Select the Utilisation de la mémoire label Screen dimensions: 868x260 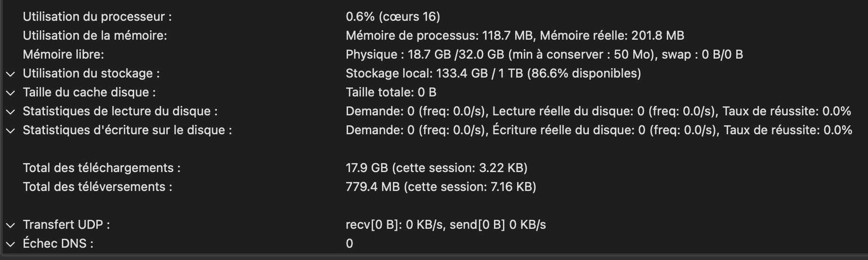point(95,35)
